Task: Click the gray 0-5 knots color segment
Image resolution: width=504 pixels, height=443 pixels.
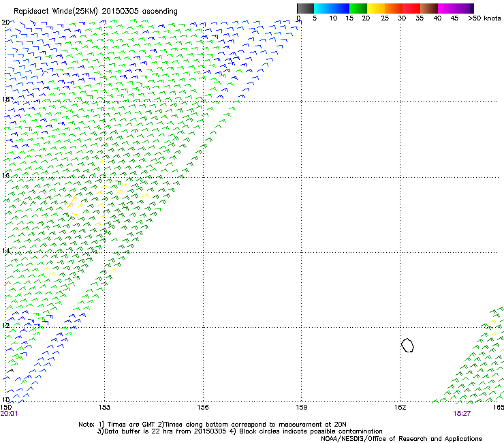Action: [305, 8]
